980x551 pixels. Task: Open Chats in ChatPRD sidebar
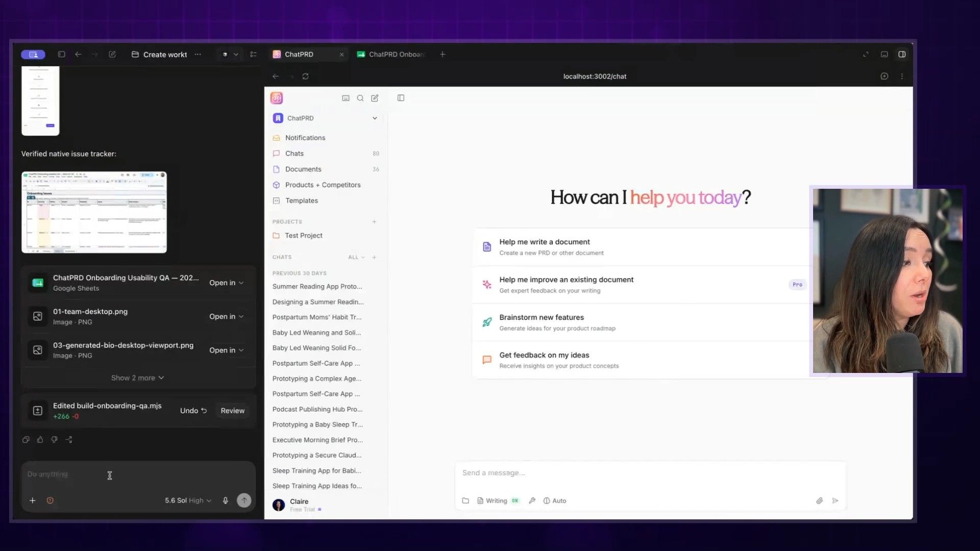pos(326,154)
